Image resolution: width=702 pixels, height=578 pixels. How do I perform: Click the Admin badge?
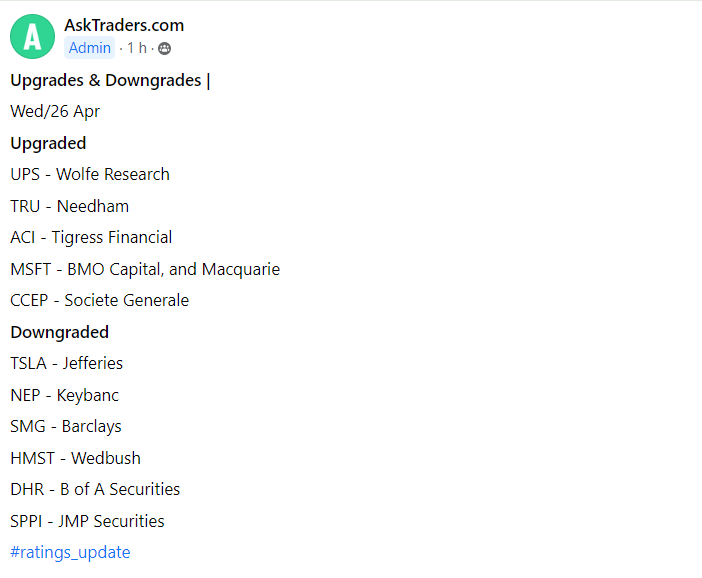point(89,48)
